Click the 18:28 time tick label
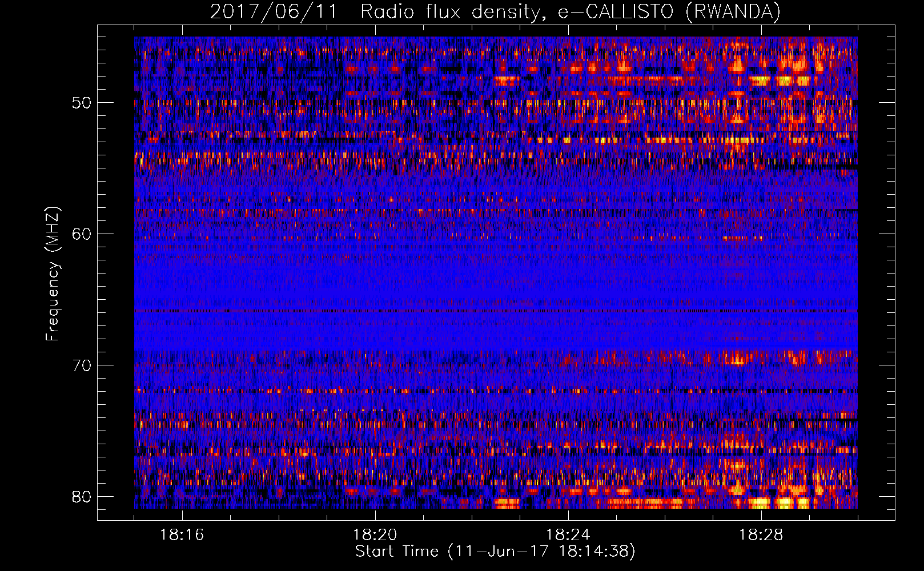Screen dimensions: 924x571 761,535
